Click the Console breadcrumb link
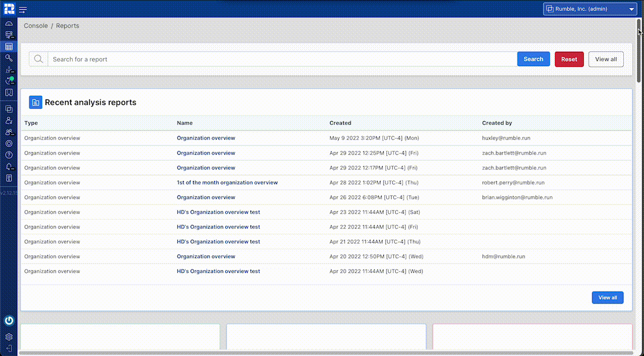Screen dimensions: 644x356 (36, 25)
